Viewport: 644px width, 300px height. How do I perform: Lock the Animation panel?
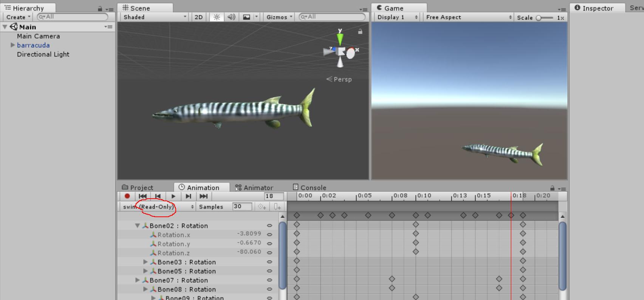pyautogui.click(x=553, y=188)
